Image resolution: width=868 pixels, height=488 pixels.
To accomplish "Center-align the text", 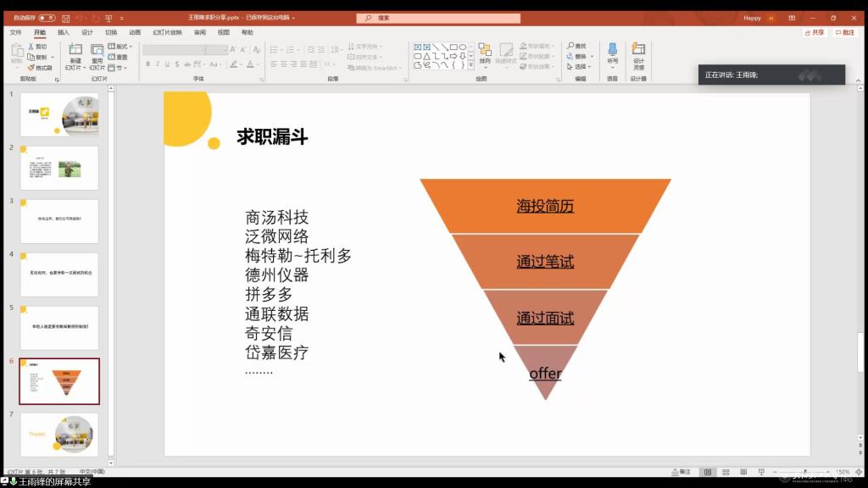I will (283, 64).
